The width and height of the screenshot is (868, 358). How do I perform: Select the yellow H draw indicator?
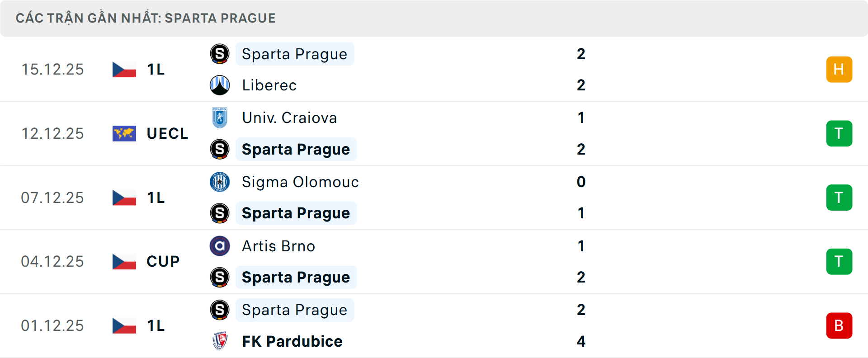[839, 69]
